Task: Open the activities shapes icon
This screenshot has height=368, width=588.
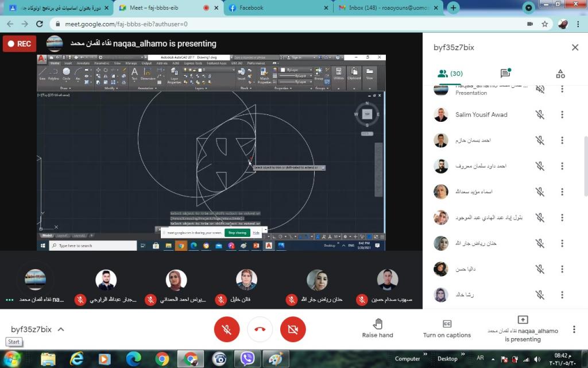Action: [560, 74]
